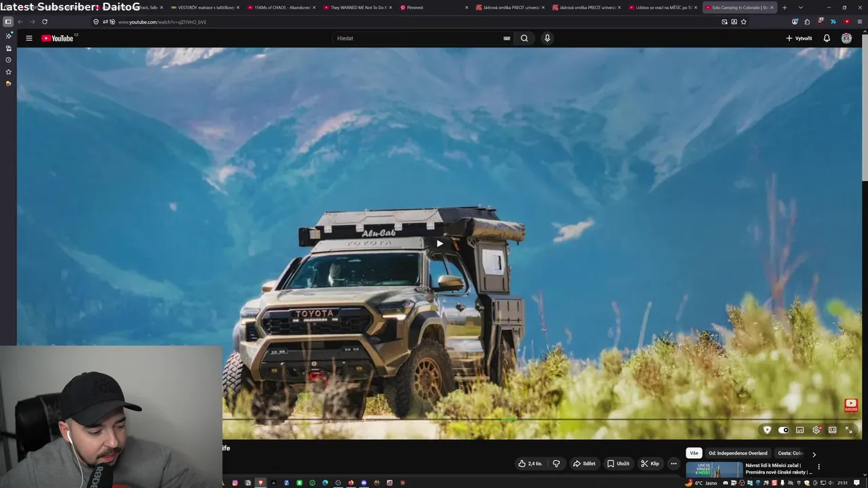Like the video with 2,4 tis. likes
The image size is (868, 488).
point(530,464)
